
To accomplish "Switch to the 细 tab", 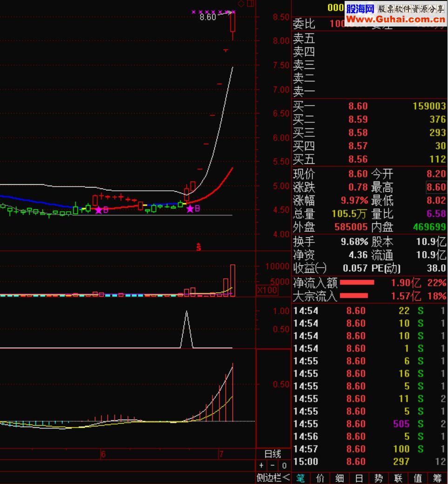I will pyautogui.click(x=339, y=478).
